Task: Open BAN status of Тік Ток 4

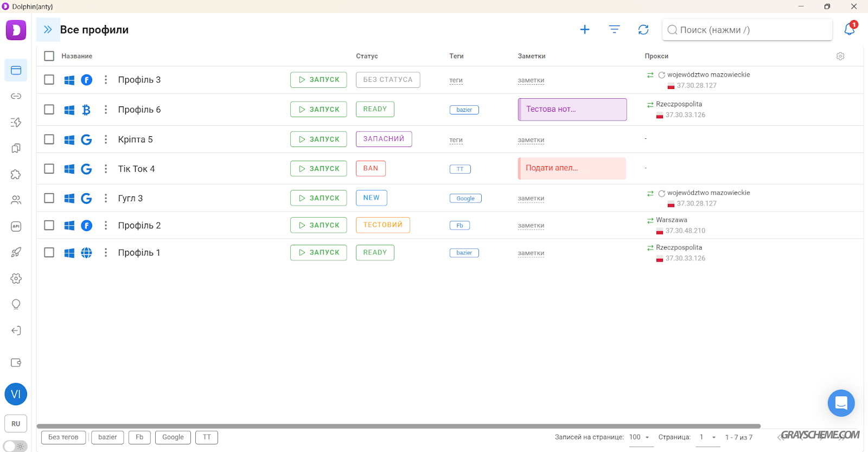Action: [371, 169]
